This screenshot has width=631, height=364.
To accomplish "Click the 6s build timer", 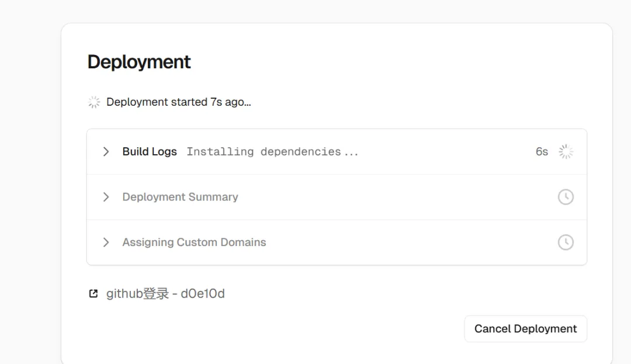I will coord(542,152).
